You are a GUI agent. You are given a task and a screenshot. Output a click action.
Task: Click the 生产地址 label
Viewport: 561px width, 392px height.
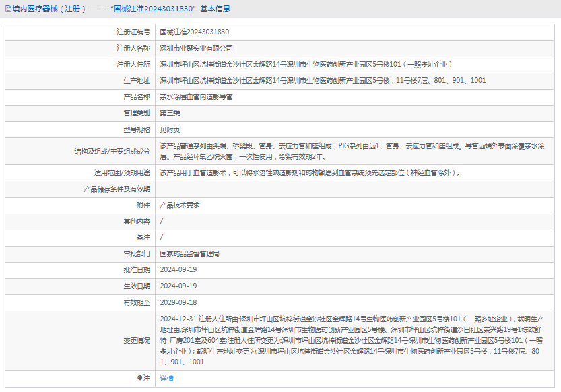click(x=137, y=81)
